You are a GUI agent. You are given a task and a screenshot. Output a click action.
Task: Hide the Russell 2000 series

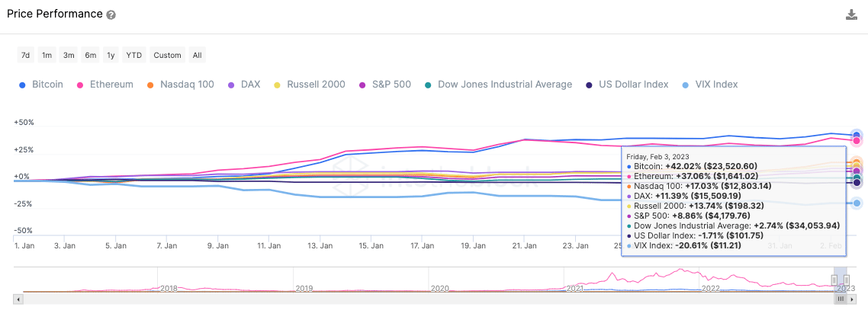pyautogui.click(x=309, y=85)
